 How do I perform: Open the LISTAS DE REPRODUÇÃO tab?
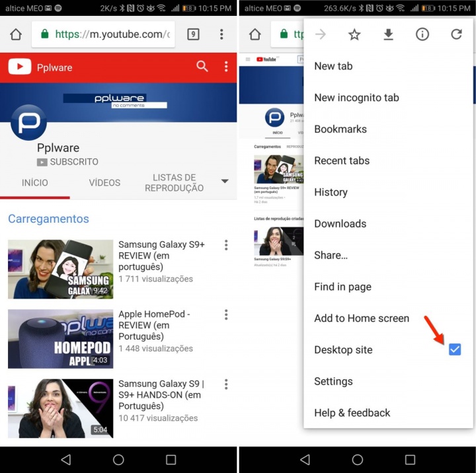tap(175, 182)
